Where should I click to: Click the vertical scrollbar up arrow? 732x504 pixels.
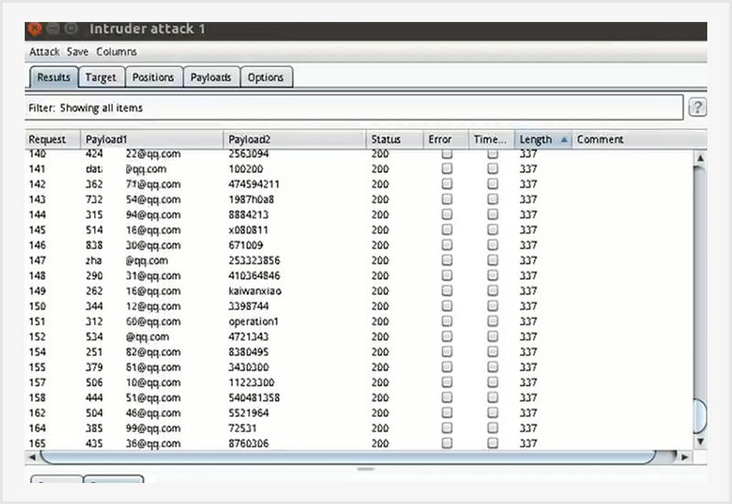[700, 157]
